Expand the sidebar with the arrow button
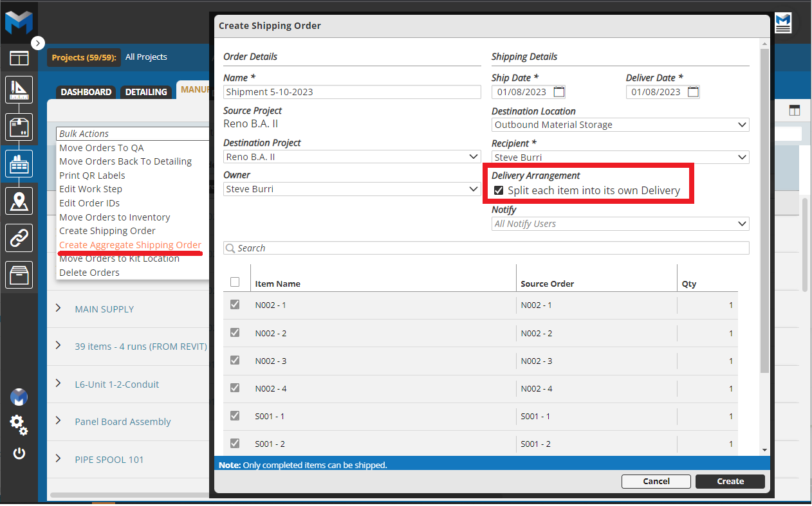 point(38,43)
